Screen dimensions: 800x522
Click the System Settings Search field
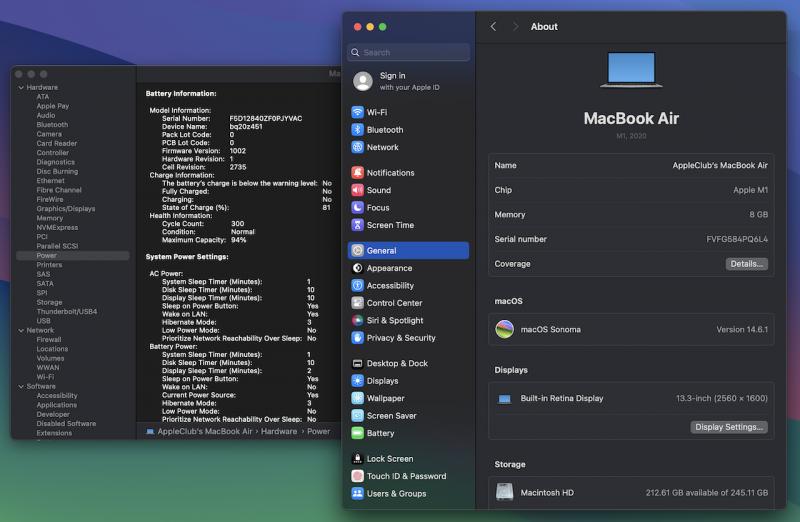[408, 53]
